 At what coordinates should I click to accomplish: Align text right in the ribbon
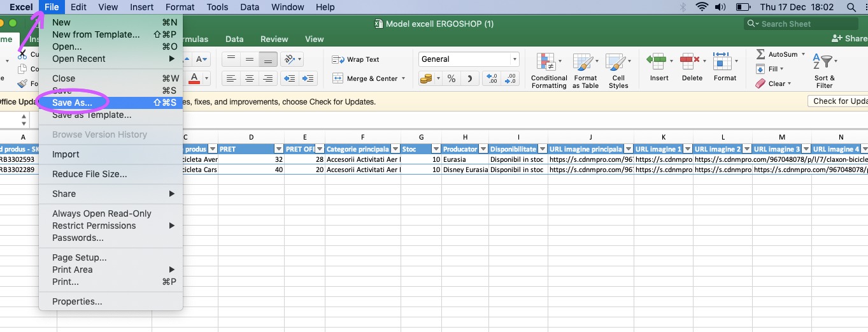click(268, 78)
